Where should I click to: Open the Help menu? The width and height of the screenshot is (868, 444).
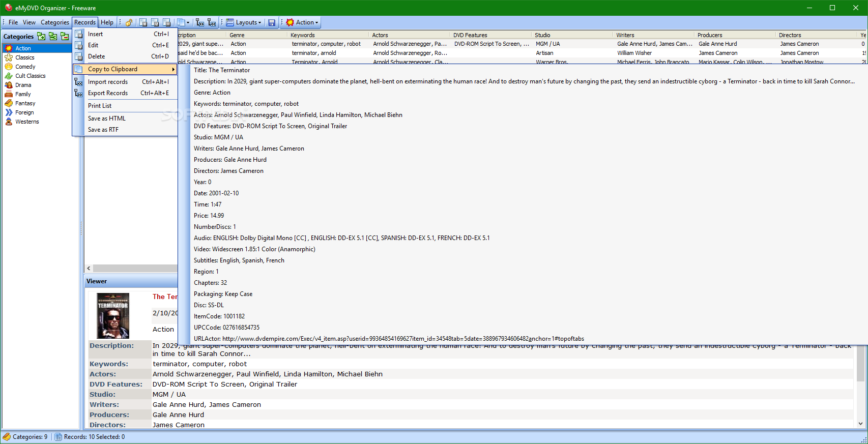[x=107, y=22]
